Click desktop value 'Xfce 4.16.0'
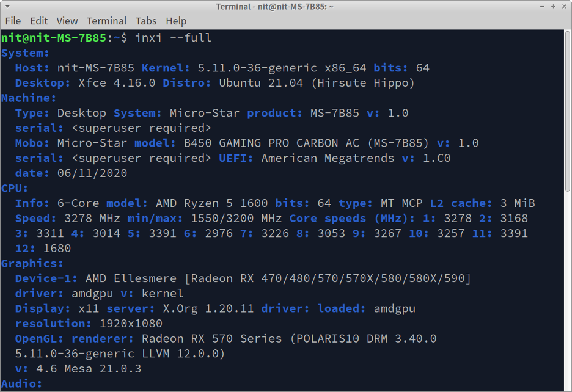This screenshot has height=392, width=572. click(117, 83)
